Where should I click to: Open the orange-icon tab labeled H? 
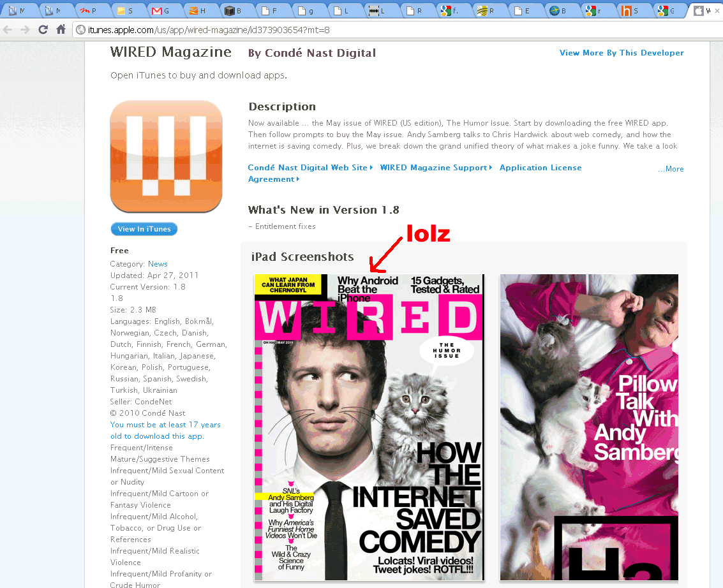(x=198, y=11)
